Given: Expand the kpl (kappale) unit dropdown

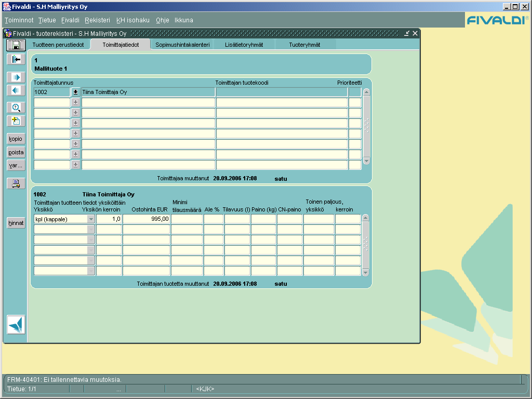Looking at the screenshot, I should click(90, 219).
